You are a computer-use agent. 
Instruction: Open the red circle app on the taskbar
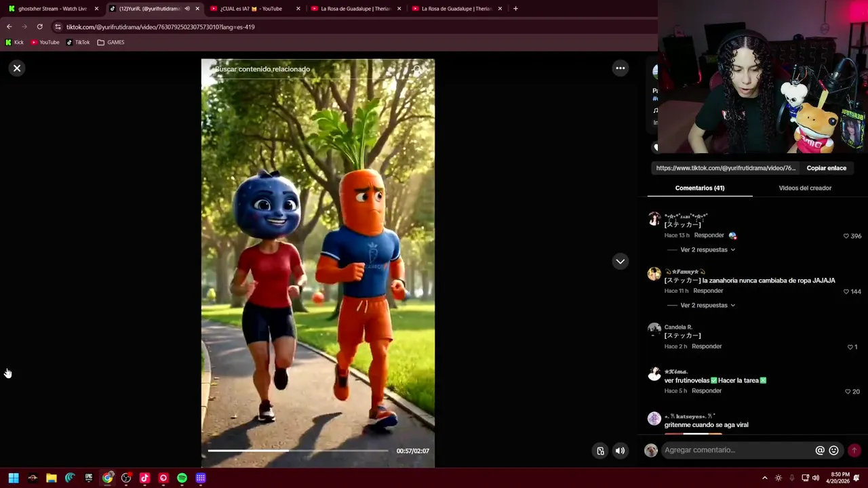pos(163,478)
